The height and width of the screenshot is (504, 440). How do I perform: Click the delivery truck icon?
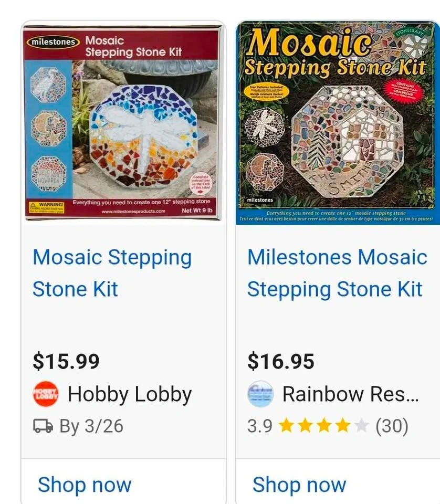click(43, 426)
